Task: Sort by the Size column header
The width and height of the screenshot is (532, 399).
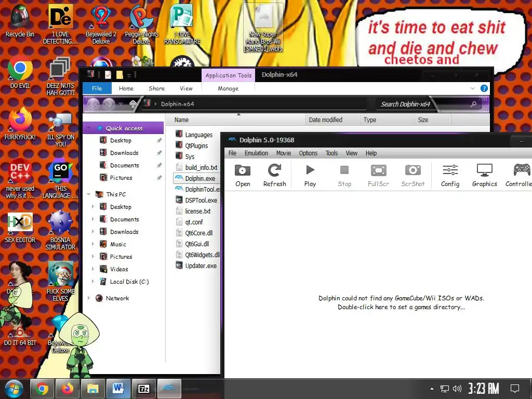Action: pyautogui.click(x=433, y=120)
